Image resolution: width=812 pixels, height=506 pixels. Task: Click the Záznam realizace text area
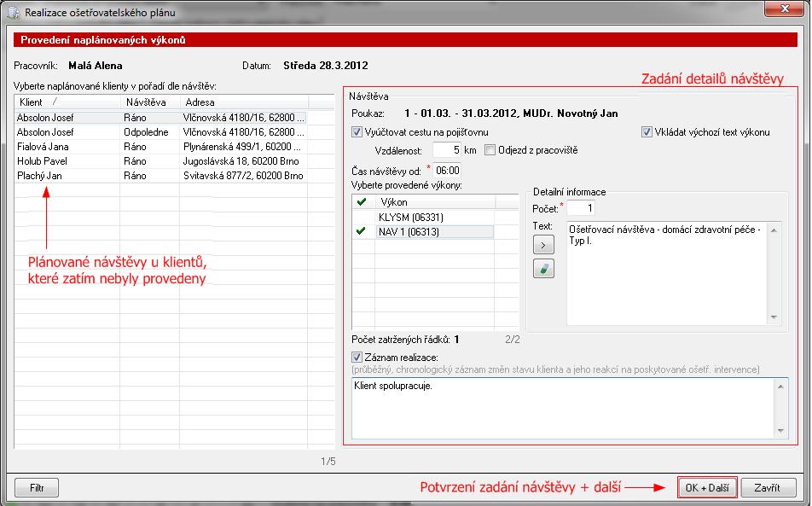pos(564,409)
